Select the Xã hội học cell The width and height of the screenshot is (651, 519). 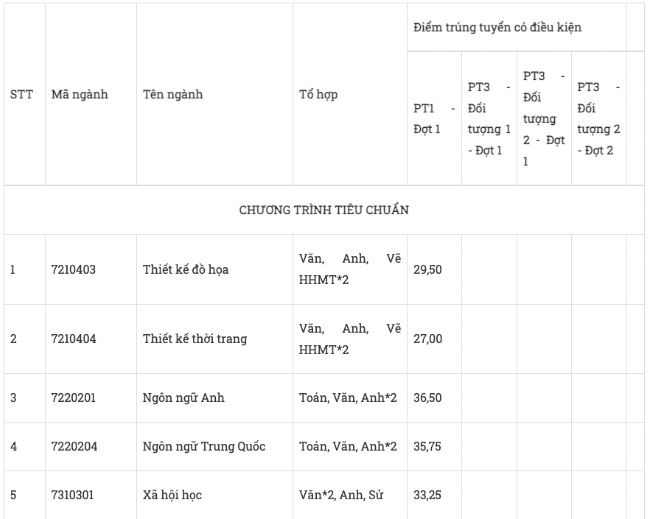(175, 495)
